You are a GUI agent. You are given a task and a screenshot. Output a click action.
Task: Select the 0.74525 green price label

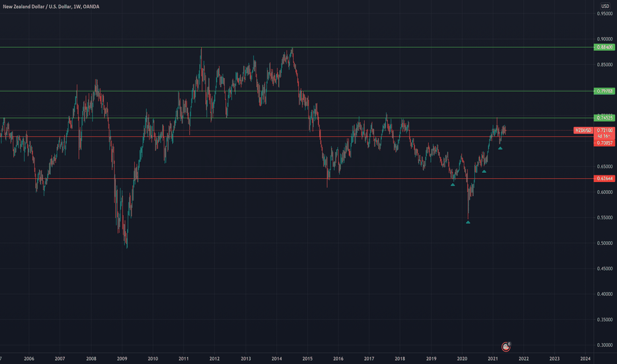pos(604,118)
